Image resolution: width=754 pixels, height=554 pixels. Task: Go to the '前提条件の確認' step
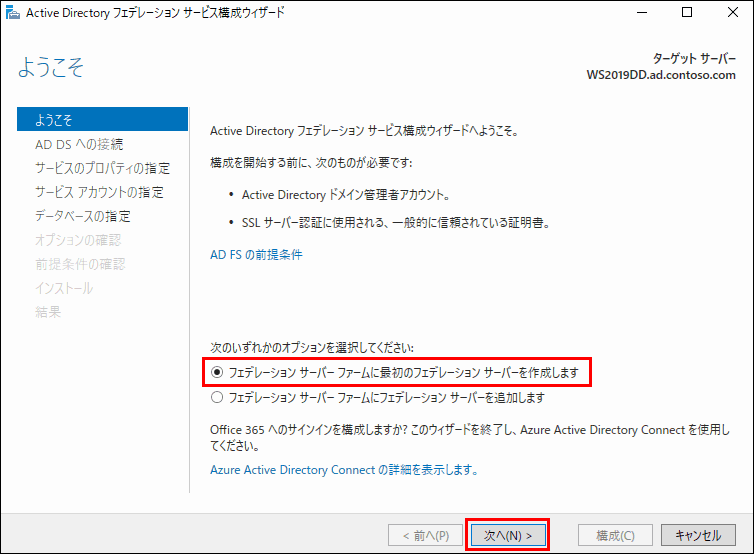[x=80, y=264]
